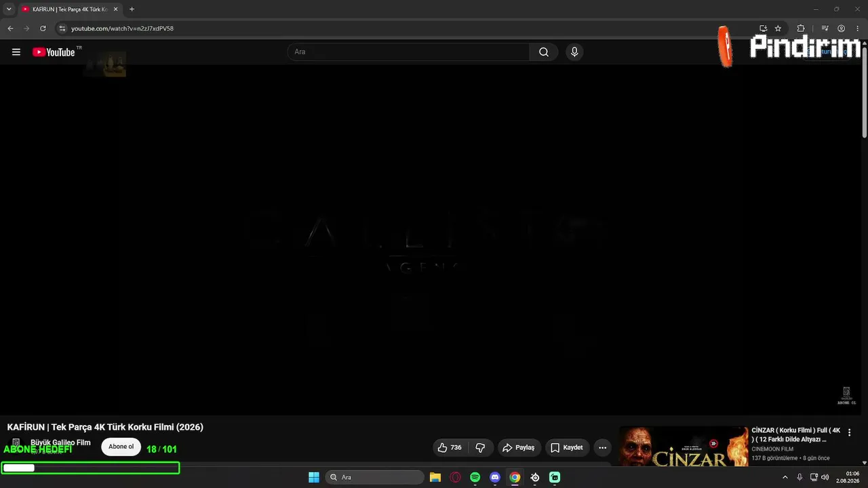
Task: Focus the YouTube search box
Action: tap(408, 52)
